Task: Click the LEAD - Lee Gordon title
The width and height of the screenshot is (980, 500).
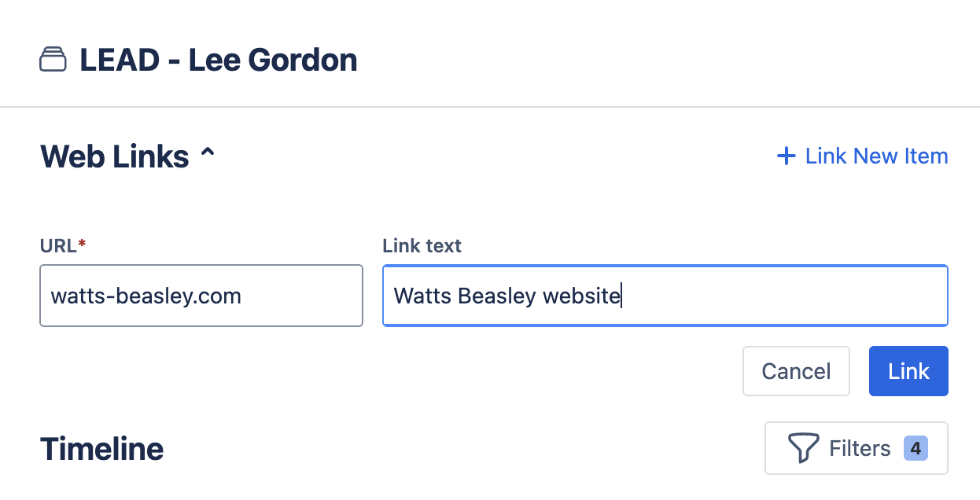Action: coord(218,61)
